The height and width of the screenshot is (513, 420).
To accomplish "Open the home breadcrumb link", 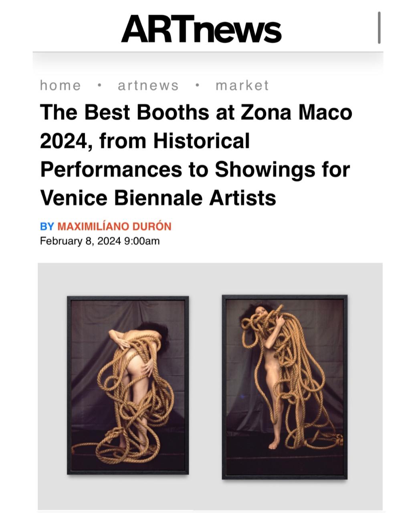I will [x=61, y=85].
